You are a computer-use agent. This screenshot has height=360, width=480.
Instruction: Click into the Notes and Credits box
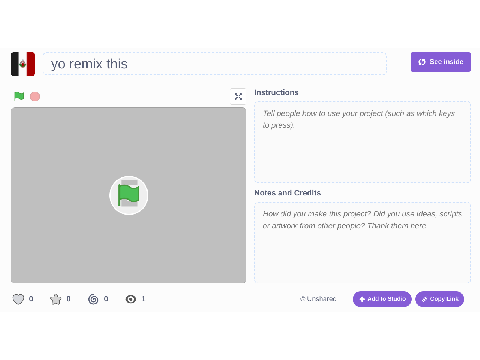click(x=362, y=242)
